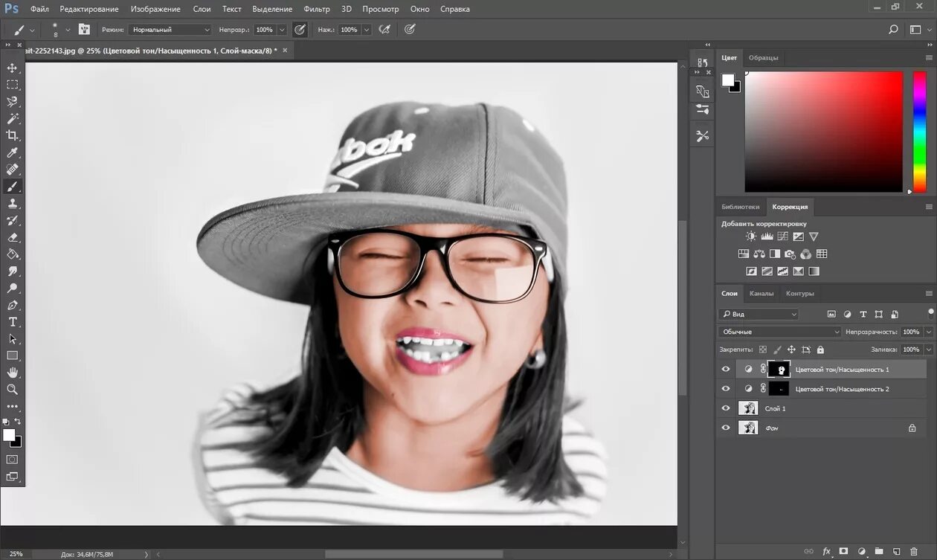Open the Фильтр menu
Image resolution: width=937 pixels, height=560 pixels.
317,9
